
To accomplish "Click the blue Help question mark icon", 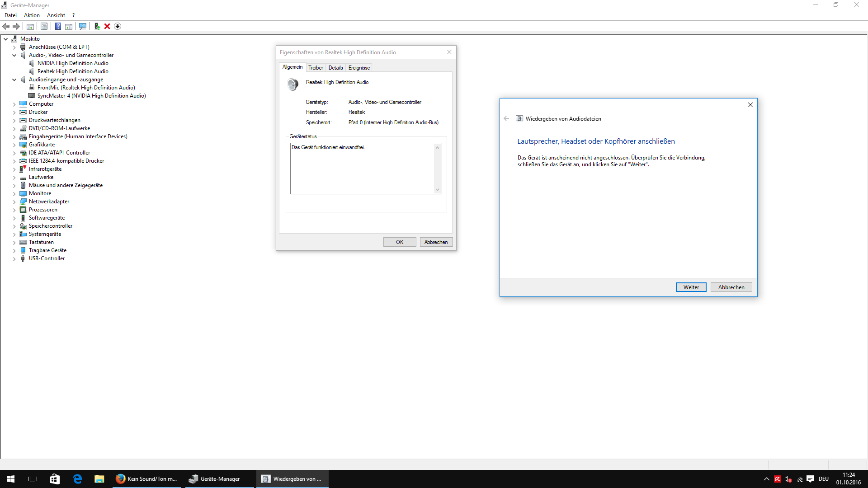I will [58, 26].
